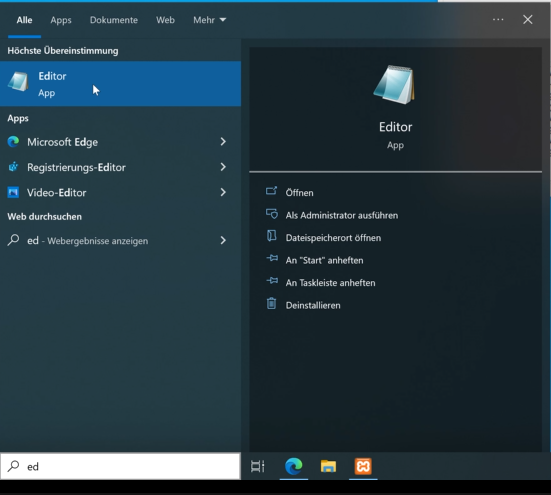Image resolution: width=551 pixels, height=495 pixels.
Task: Expand the Video-Editor chevron arrow
Action: coord(223,192)
